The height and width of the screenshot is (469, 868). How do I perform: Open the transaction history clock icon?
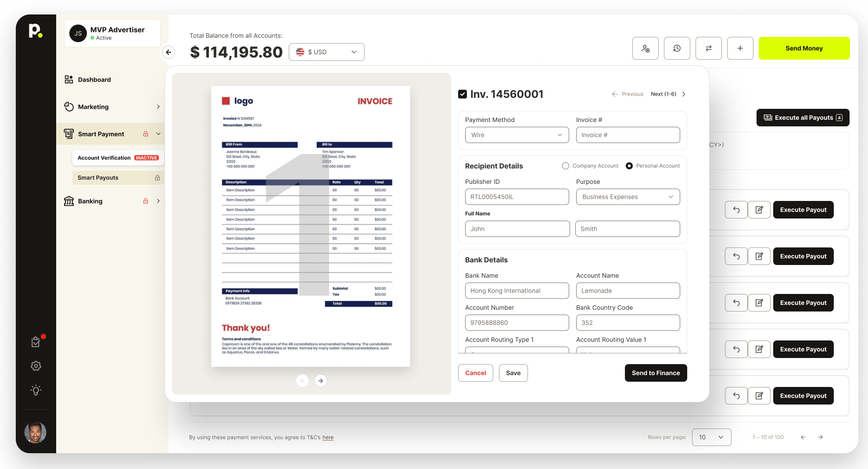tap(677, 48)
